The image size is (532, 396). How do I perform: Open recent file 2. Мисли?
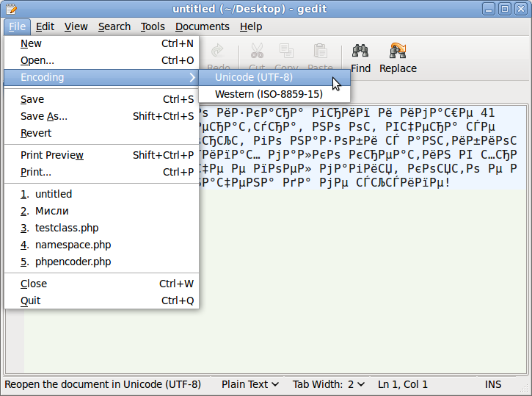pos(101,211)
